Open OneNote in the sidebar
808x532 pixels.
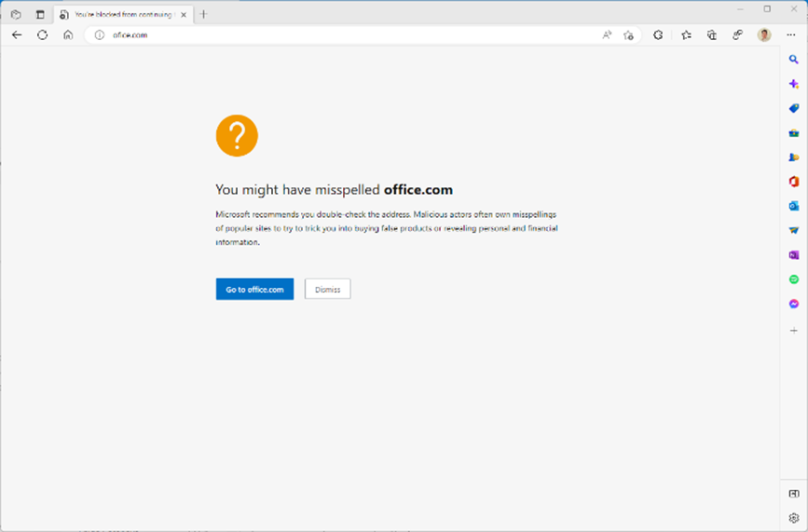coord(794,254)
